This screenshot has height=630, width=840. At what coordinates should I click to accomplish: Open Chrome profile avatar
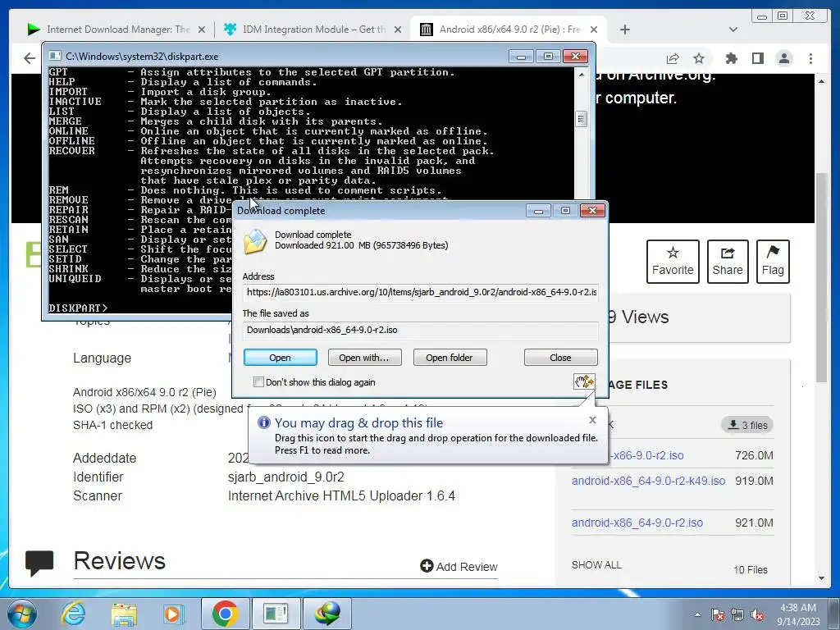(x=784, y=58)
